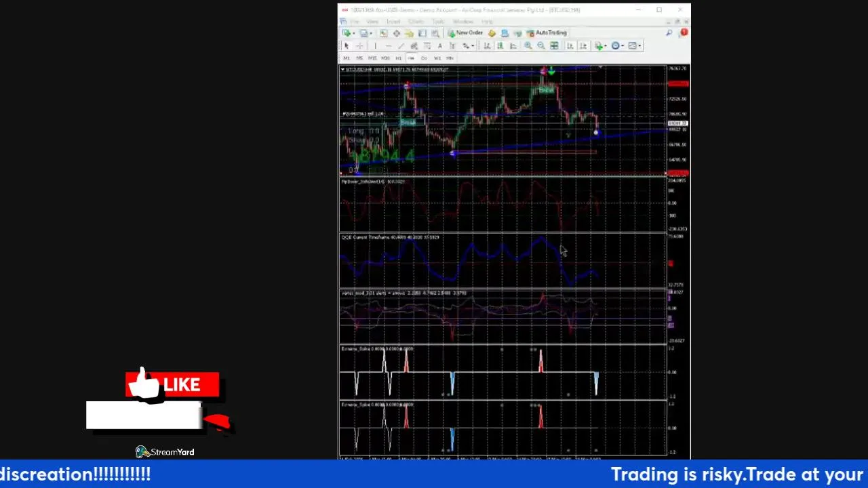
Task: Click the StreamYard logo
Action: point(165,452)
